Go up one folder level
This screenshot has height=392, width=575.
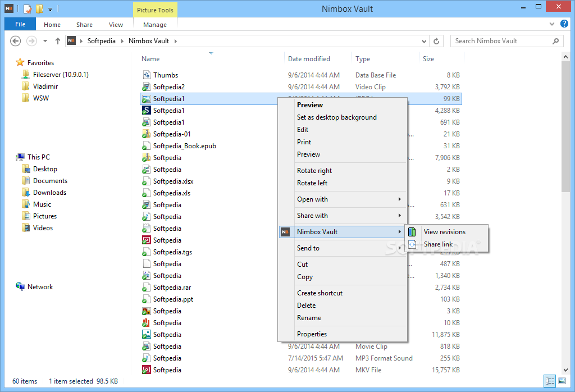coord(58,40)
